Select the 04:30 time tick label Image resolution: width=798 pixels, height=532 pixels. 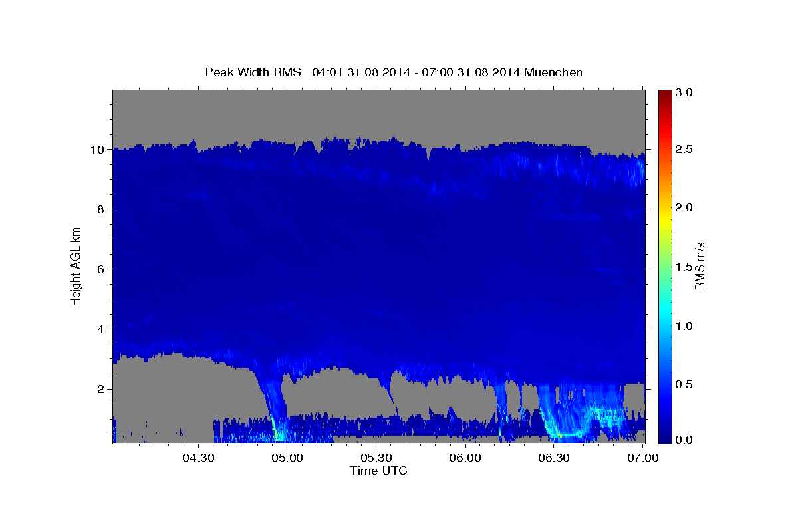[x=198, y=458]
